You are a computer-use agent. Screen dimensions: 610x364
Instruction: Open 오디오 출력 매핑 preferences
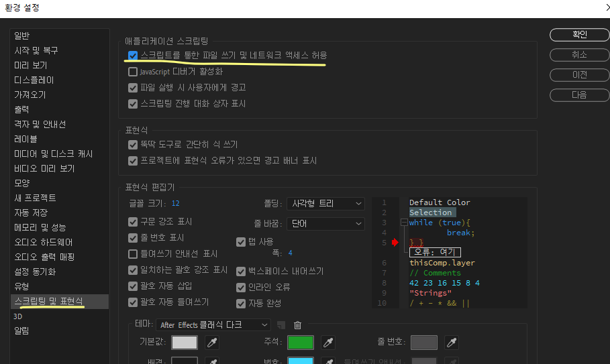pos(59,257)
